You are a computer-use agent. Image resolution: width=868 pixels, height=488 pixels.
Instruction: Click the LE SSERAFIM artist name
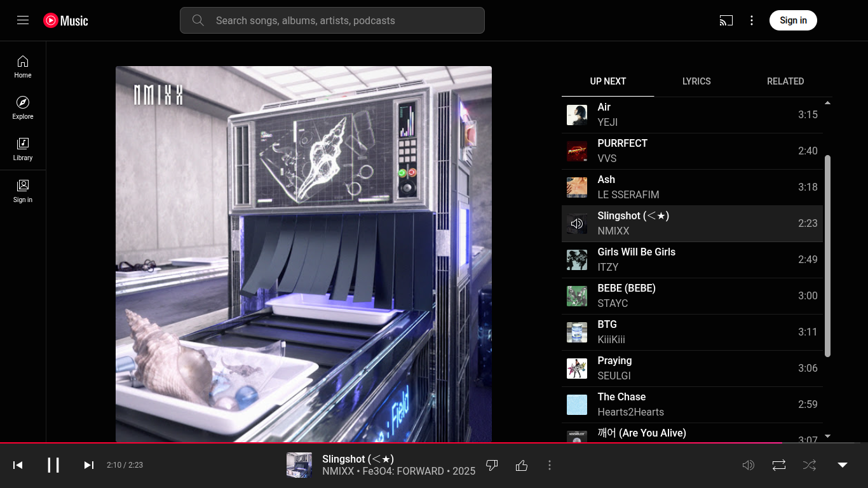coord(628,194)
